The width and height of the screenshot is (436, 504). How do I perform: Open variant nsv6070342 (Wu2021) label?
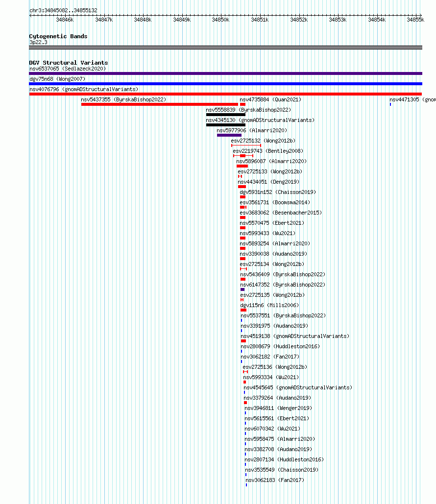[x=272, y=429]
